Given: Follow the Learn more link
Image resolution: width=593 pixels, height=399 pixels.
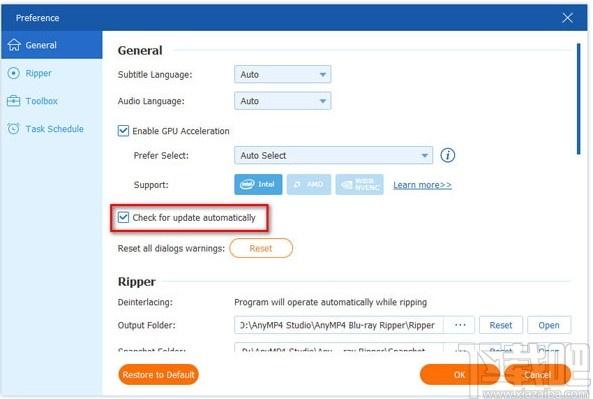Looking at the screenshot, I should [422, 185].
